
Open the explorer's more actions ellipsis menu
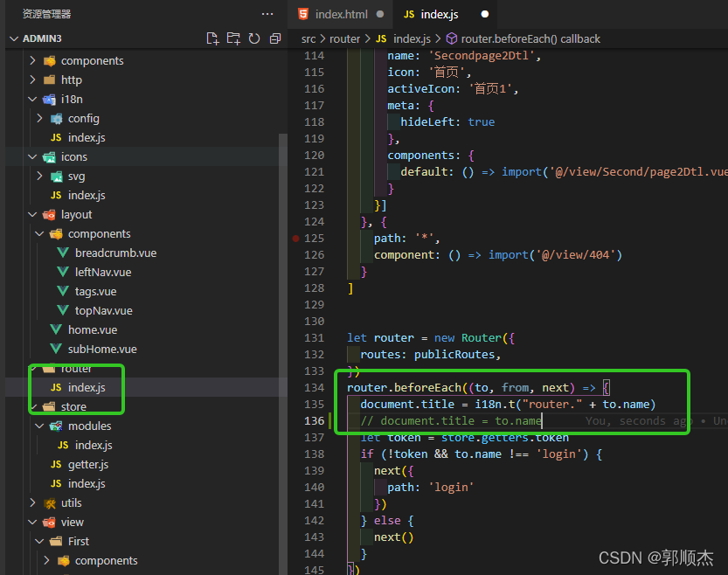click(267, 14)
